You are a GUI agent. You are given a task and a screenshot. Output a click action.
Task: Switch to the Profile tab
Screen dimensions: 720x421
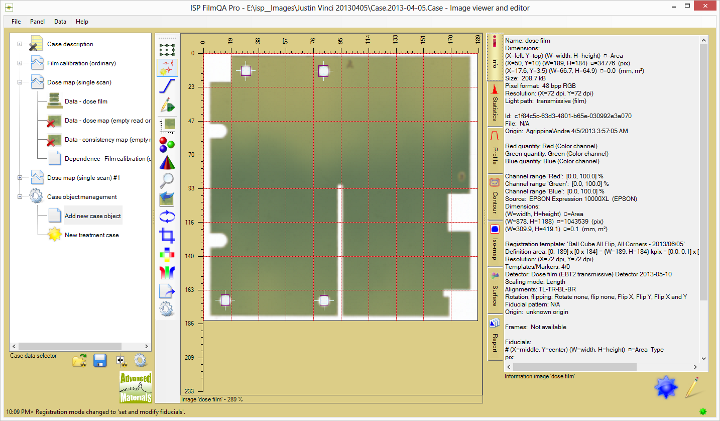coord(495,150)
